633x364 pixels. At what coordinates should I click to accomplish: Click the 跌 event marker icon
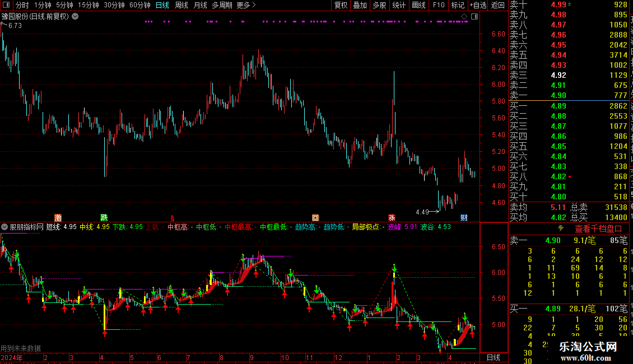(x=104, y=218)
